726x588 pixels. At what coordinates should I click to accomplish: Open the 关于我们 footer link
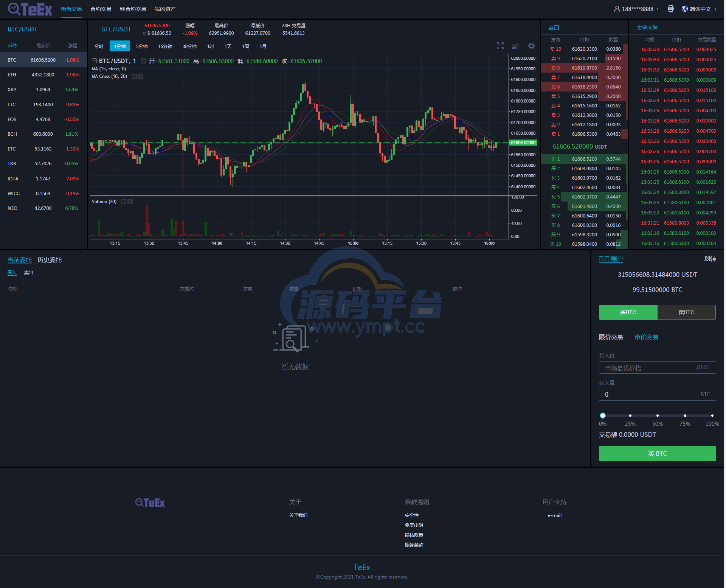298,515
